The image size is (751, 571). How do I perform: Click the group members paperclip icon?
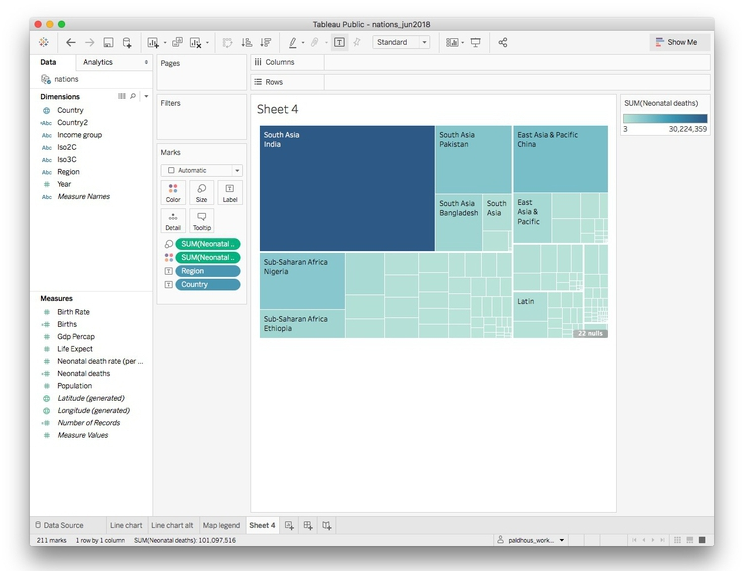[x=315, y=42]
